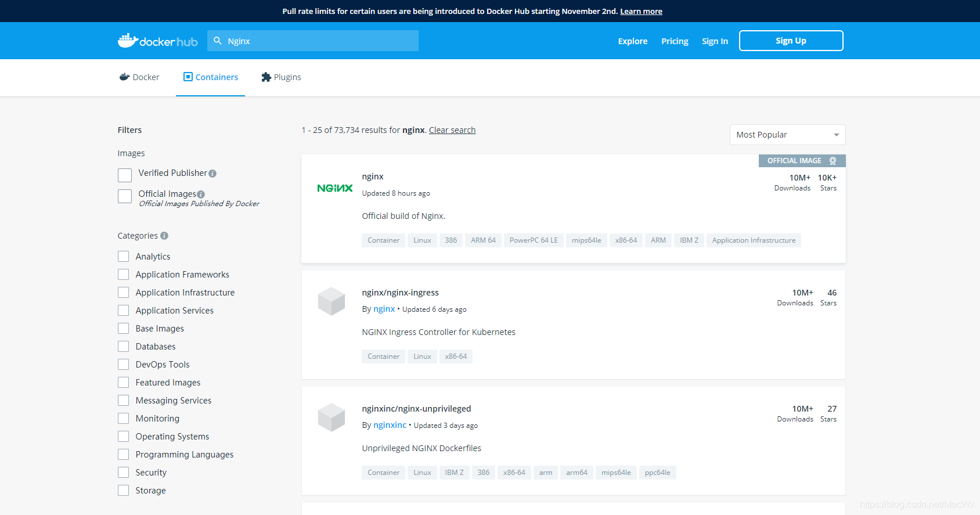
Task: Check the Application Services checkbox
Action: (124, 311)
